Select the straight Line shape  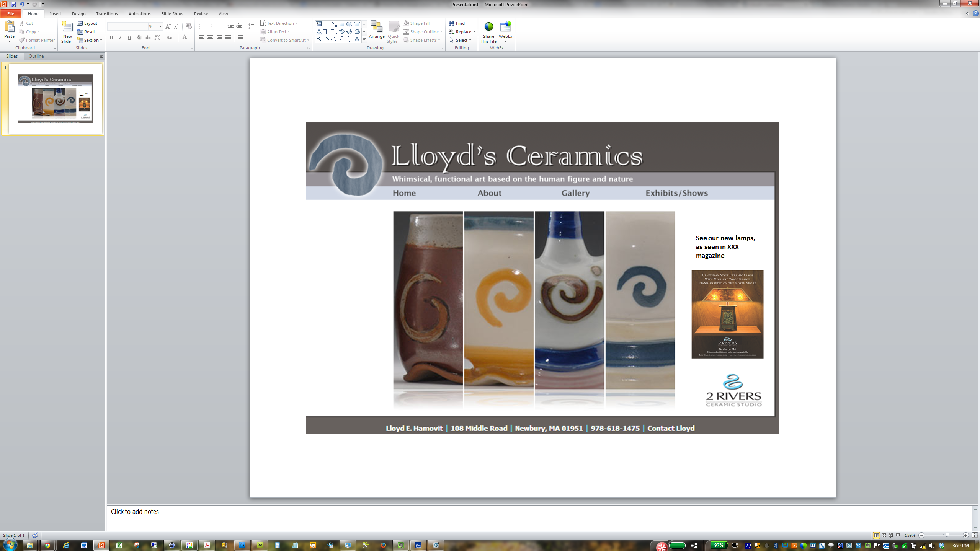pos(326,24)
